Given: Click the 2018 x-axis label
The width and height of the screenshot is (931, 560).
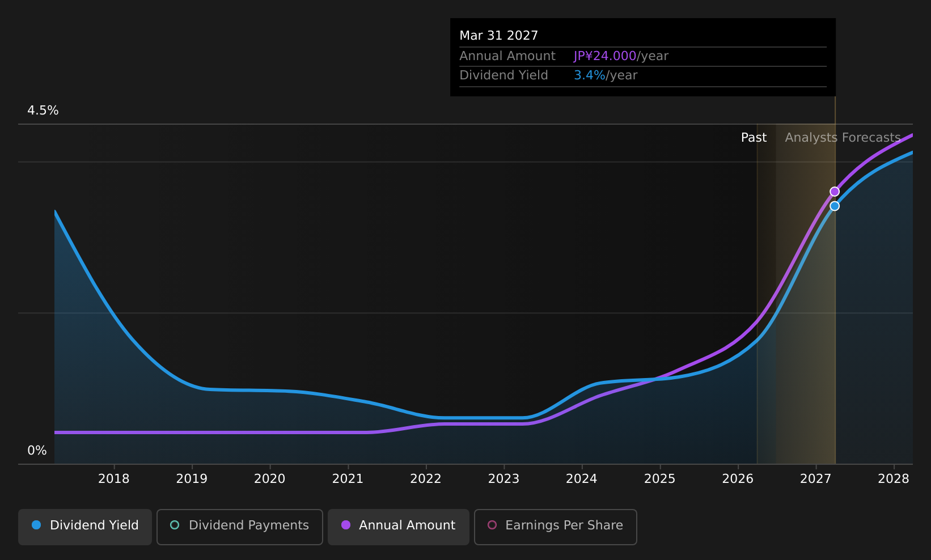Looking at the screenshot, I should (114, 479).
